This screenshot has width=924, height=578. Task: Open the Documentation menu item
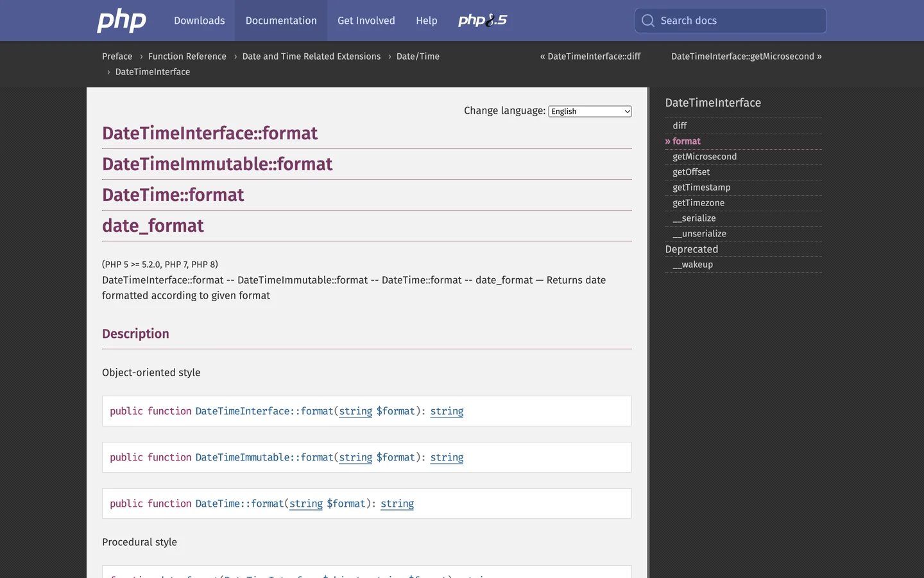click(x=281, y=21)
